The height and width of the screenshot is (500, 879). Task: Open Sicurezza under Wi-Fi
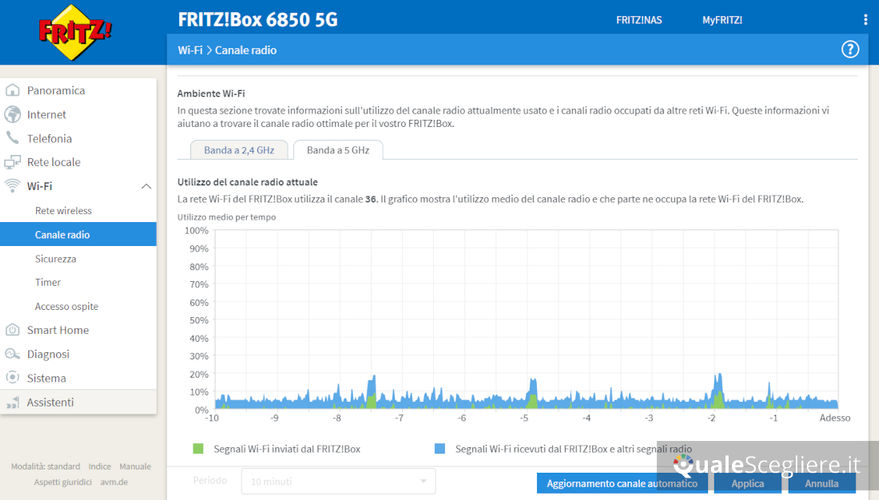(x=56, y=258)
